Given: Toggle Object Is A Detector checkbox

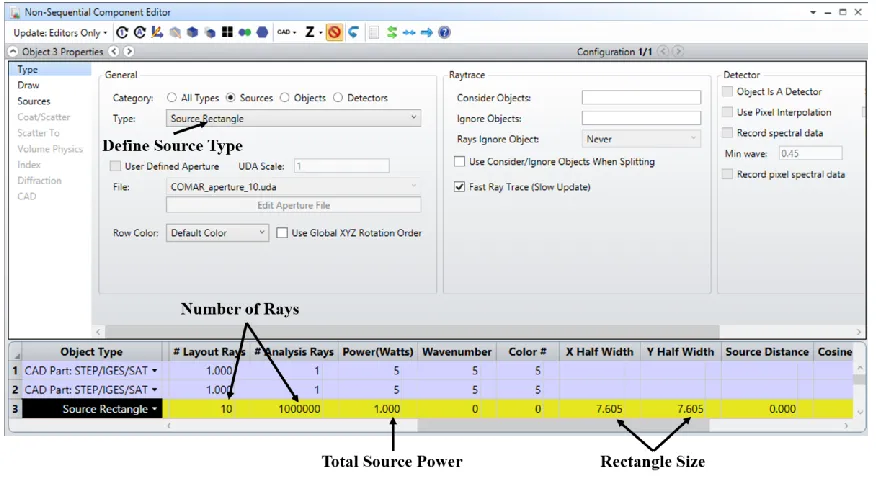Looking at the screenshot, I should tap(727, 92).
